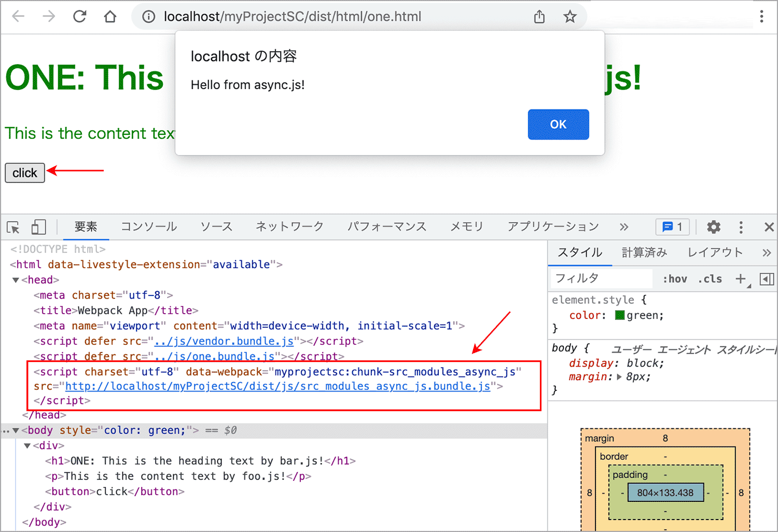
Task: Go to browser home page icon
Action: (x=110, y=17)
